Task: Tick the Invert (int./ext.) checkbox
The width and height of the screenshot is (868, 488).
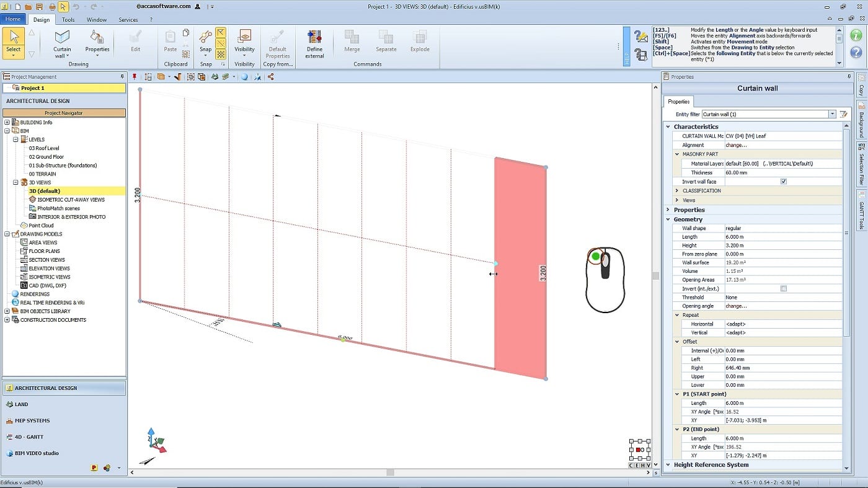Action: click(x=784, y=288)
